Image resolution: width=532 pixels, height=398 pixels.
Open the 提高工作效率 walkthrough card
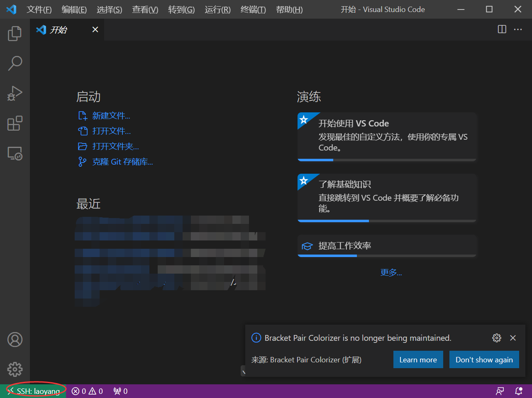coord(387,245)
